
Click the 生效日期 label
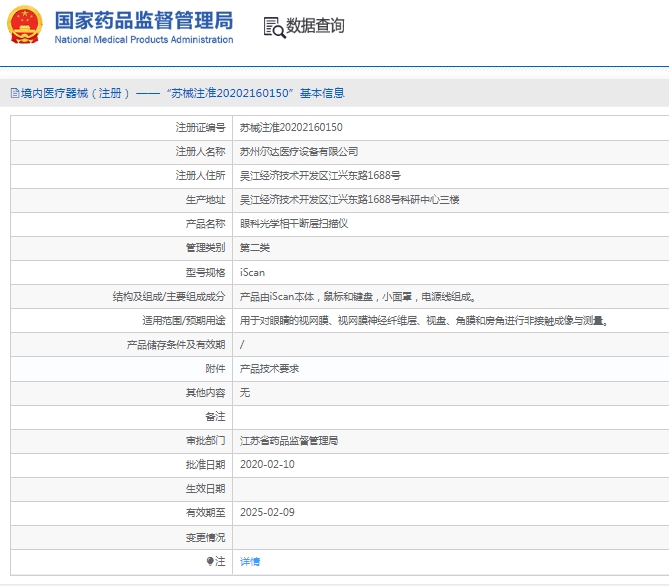(205, 488)
